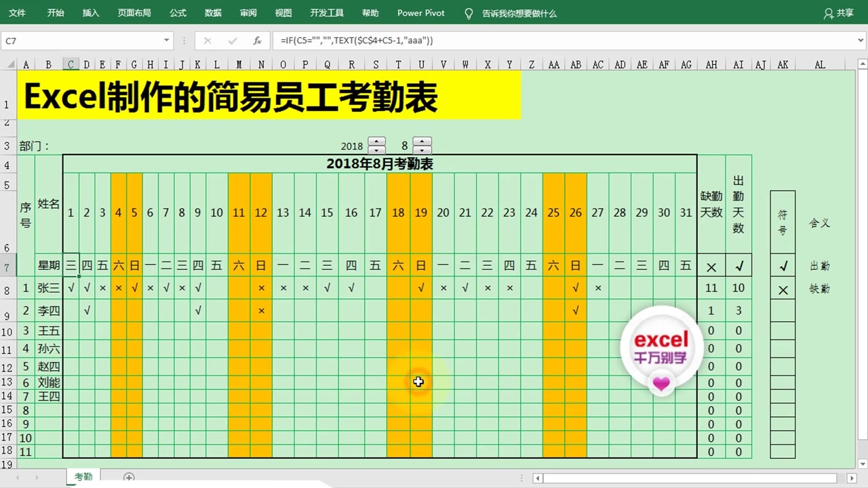The width and height of the screenshot is (868, 488).
Task: Open the 文件 menu tab
Action: (17, 13)
